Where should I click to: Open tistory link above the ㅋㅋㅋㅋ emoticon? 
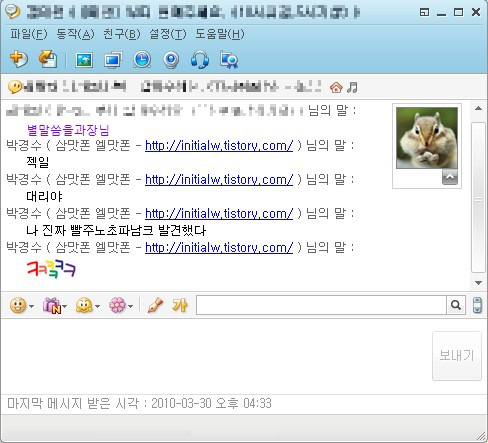tap(219, 248)
